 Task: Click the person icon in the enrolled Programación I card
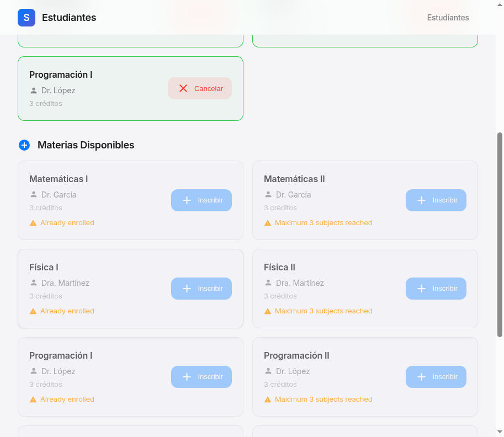point(34,90)
